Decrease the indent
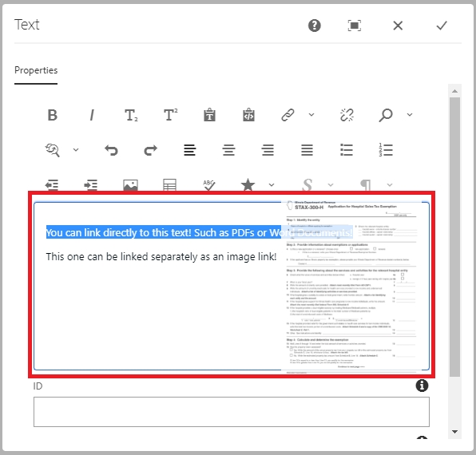 (x=52, y=185)
